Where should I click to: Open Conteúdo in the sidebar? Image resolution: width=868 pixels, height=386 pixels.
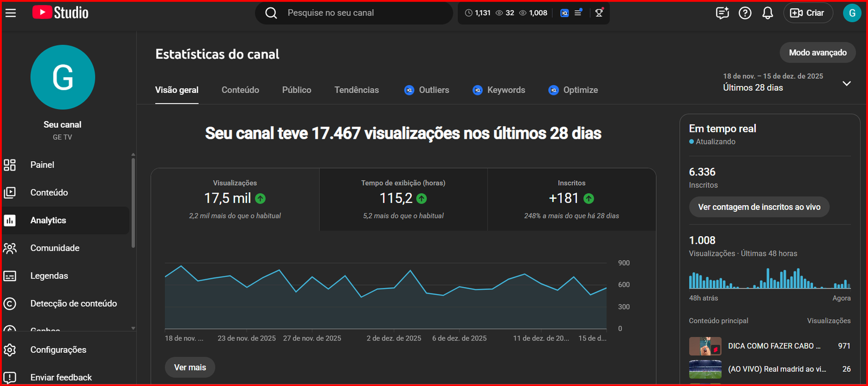click(x=66, y=192)
